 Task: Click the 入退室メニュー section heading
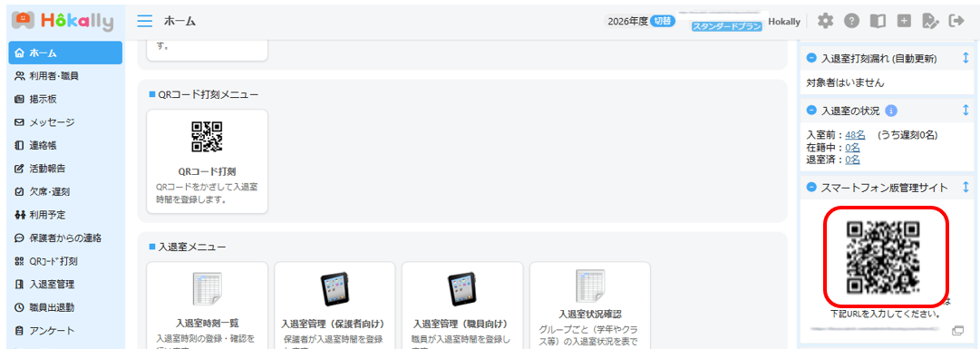coord(192,247)
